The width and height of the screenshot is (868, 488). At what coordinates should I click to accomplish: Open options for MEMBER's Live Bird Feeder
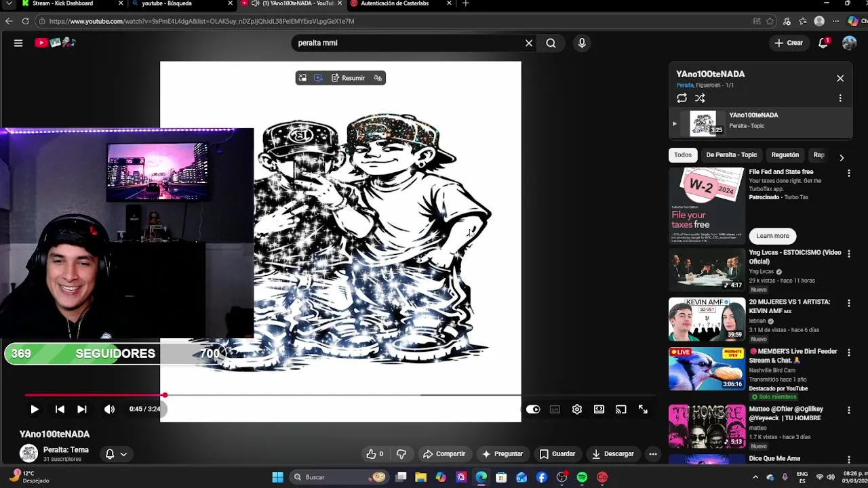[849, 352]
